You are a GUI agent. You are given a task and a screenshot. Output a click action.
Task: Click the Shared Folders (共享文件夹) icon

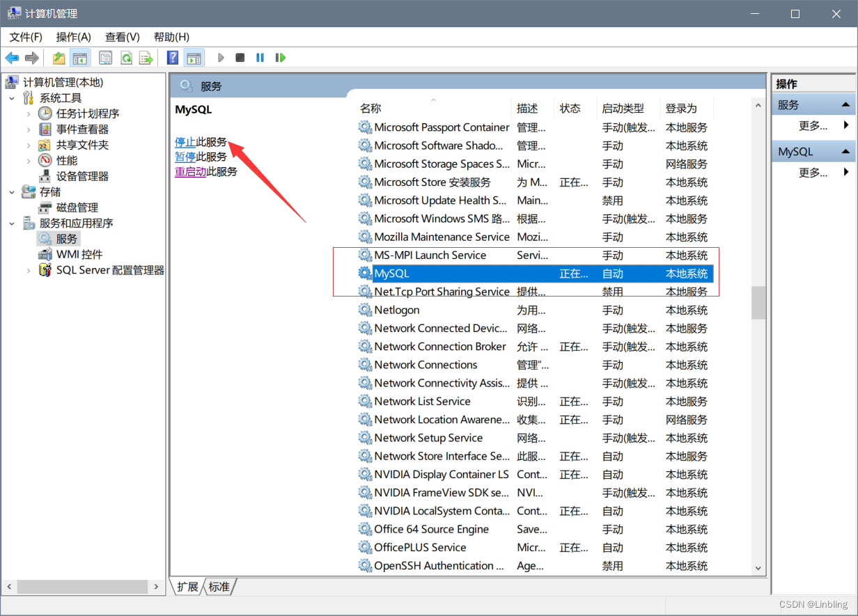pyautogui.click(x=45, y=145)
